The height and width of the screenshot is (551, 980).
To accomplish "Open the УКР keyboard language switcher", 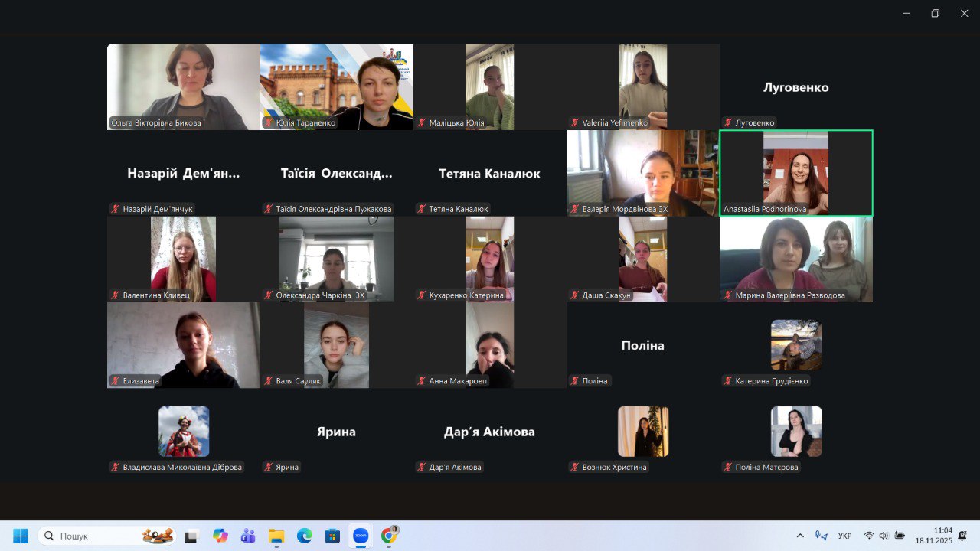I will [845, 536].
